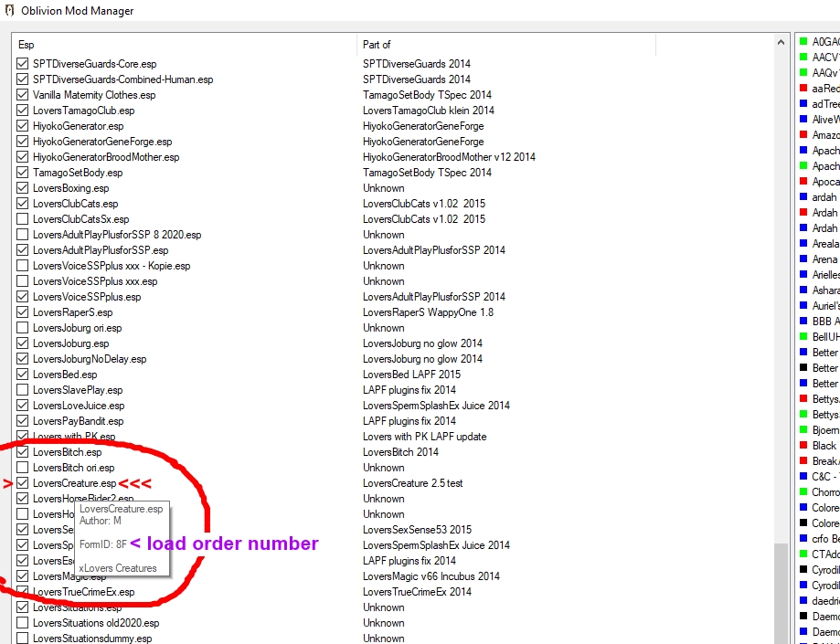Click the green square beside AACV entry

click(x=803, y=57)
